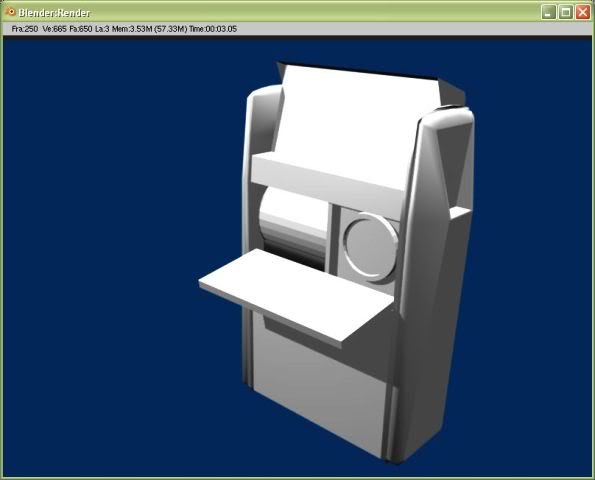The width and height of the screenshot is (595, 480).
Task: Click the Fa:650 face count
Action: [80, 29]
